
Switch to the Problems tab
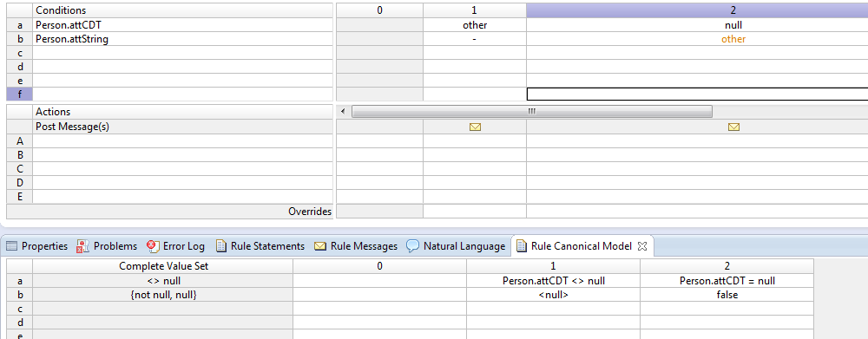(107, 246)
